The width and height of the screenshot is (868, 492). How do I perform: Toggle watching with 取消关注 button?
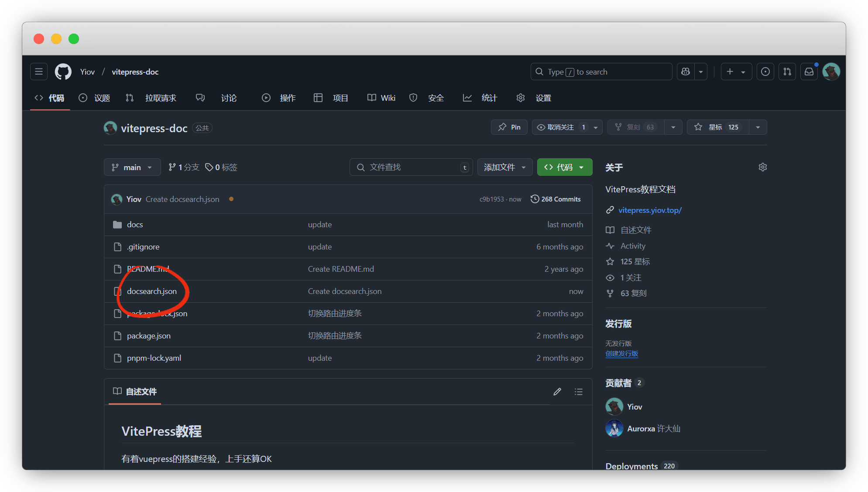pyautogui.click(x=560, y=127)
